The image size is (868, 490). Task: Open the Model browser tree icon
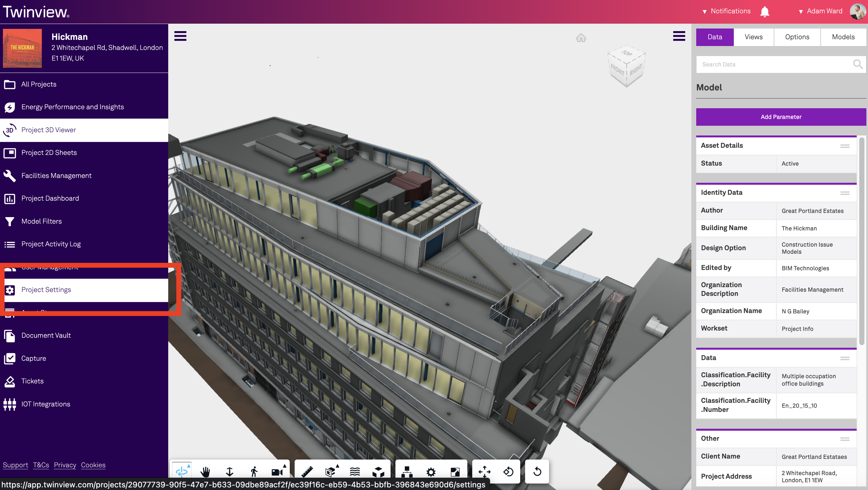click(407, 472)
